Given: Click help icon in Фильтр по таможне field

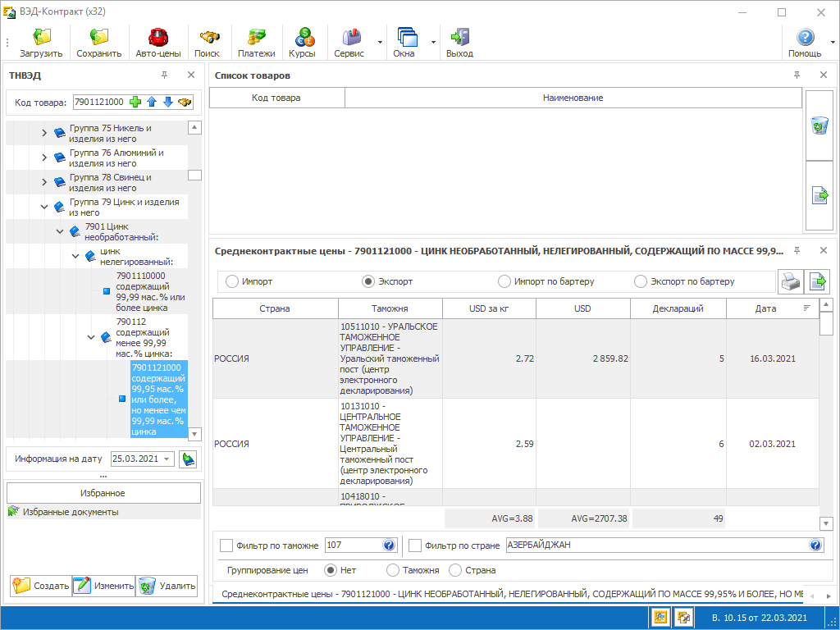Looking at the screenshot, I should point(389,546).
